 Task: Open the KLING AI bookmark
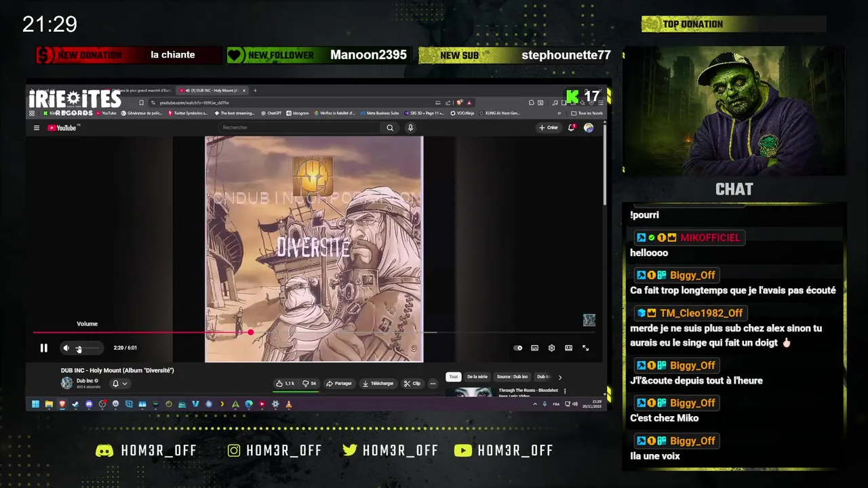click(x=499, y=113)
